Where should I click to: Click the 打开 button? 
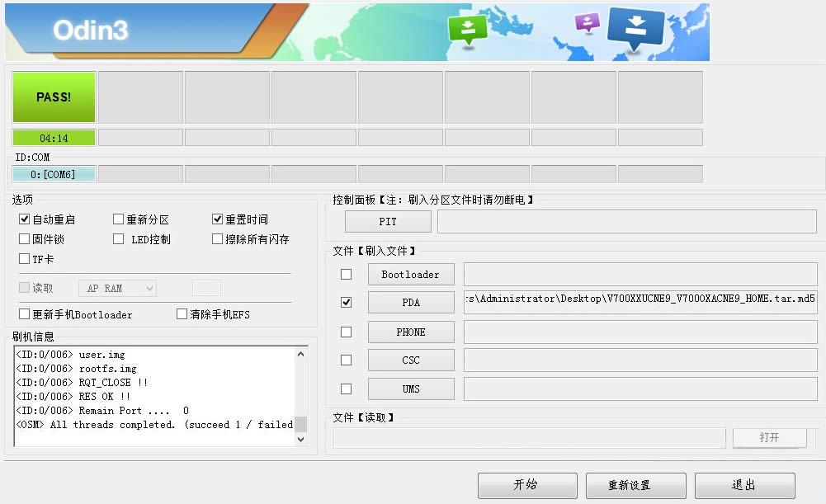click(769, 438)
